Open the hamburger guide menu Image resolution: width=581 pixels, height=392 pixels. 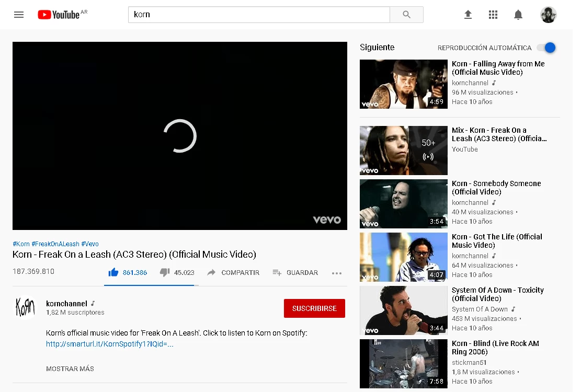[19, 15]
